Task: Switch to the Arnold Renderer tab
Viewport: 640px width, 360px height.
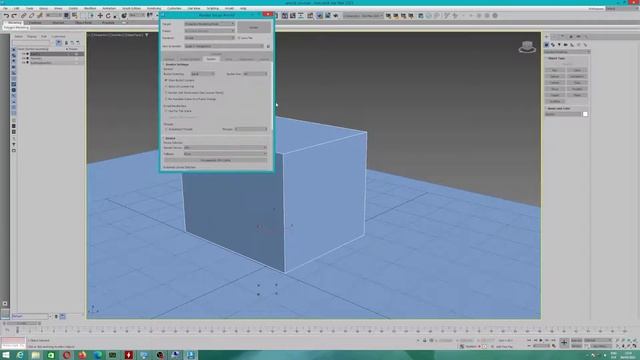Action: click(191, 59)
